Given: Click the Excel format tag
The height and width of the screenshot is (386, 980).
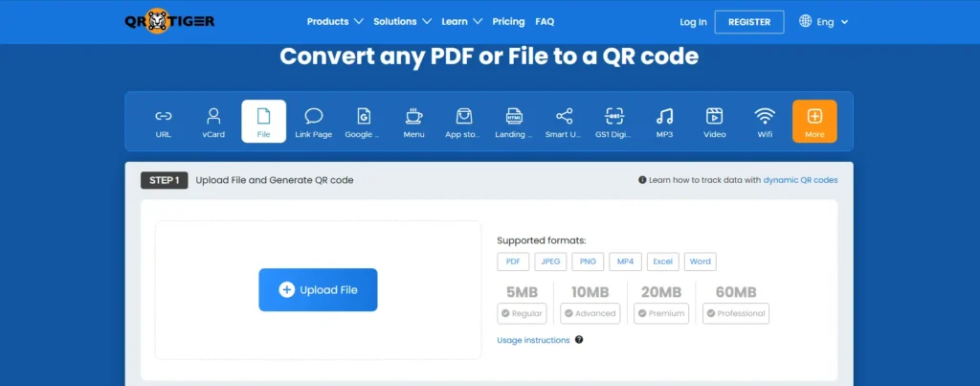Looking at the screenshot, I should tap(662, 261).
